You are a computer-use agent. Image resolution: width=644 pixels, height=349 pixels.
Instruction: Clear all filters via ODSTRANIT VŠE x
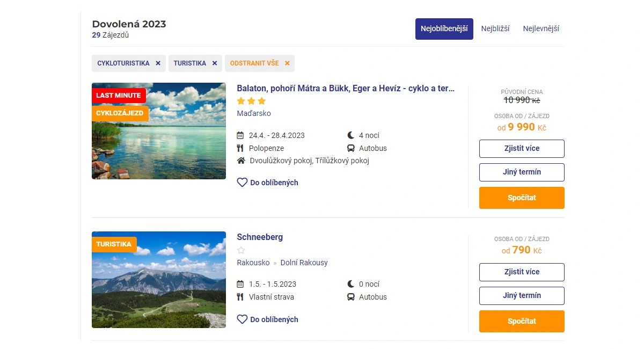coord(287,63)
